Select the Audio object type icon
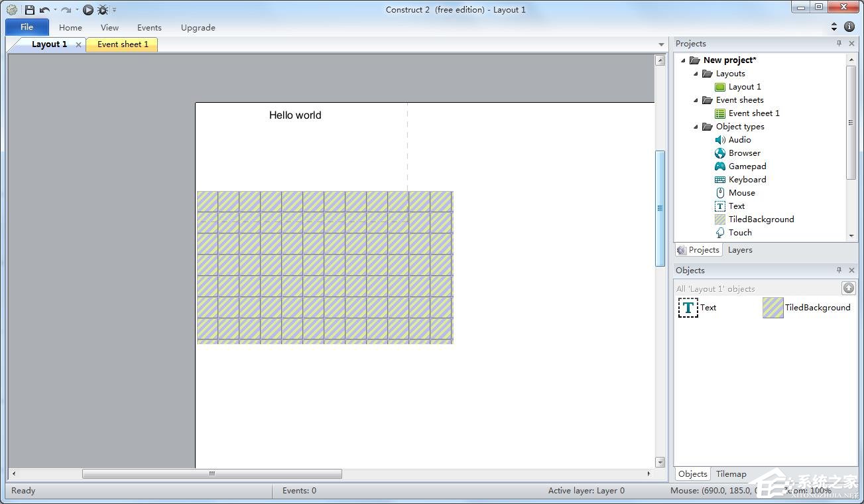This screenshot has height=504, width=864. [x=720, y=140]
